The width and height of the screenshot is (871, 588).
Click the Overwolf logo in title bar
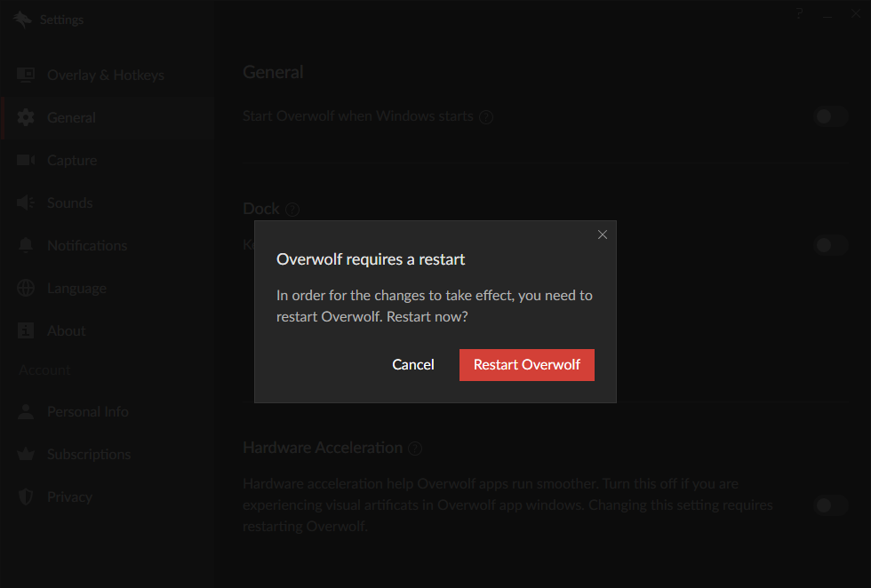click(x=22, y=20)
